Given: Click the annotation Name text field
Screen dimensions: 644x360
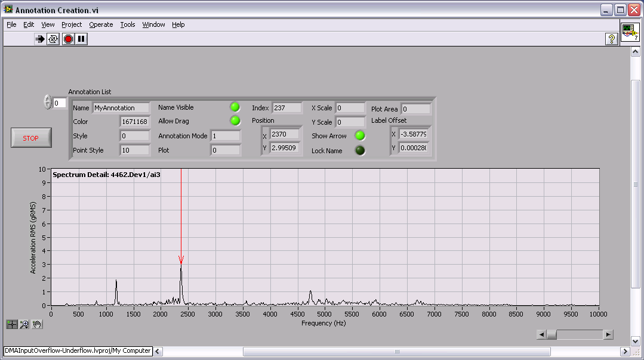Looking at the screenshot, I should (x=121, y=108).
